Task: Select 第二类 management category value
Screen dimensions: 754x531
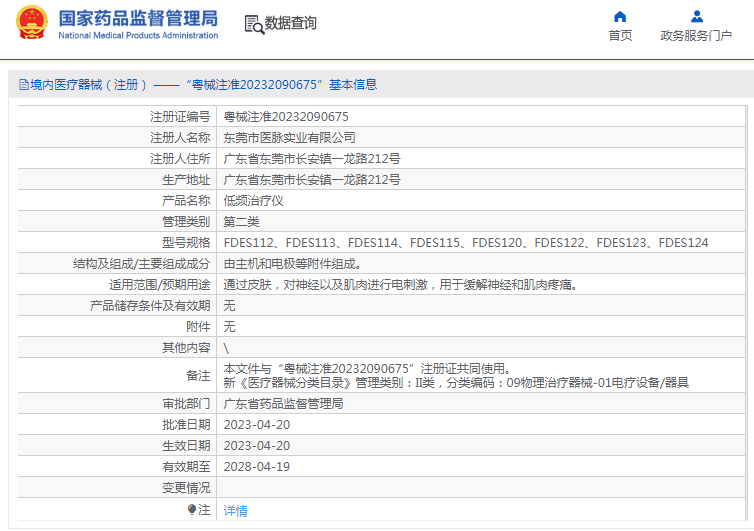Action: click(241, 222)
